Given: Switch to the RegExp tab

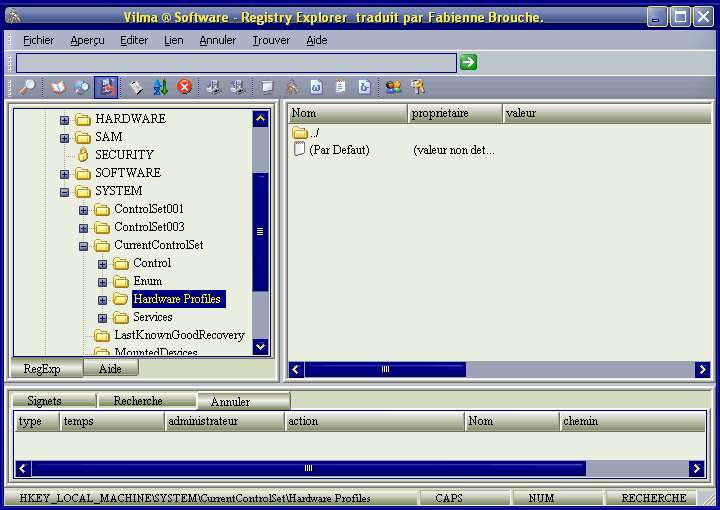Looking at the screenshot, I should [x=46, y=369].
